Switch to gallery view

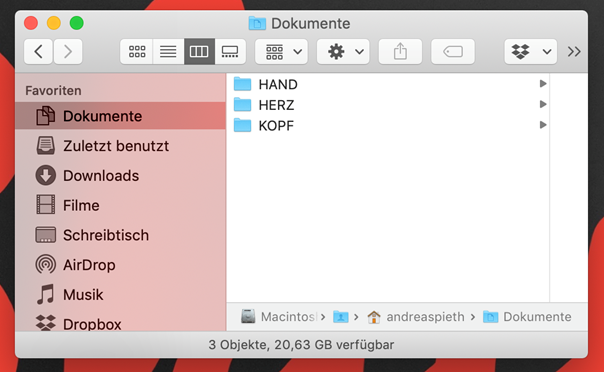pos(230,51)
